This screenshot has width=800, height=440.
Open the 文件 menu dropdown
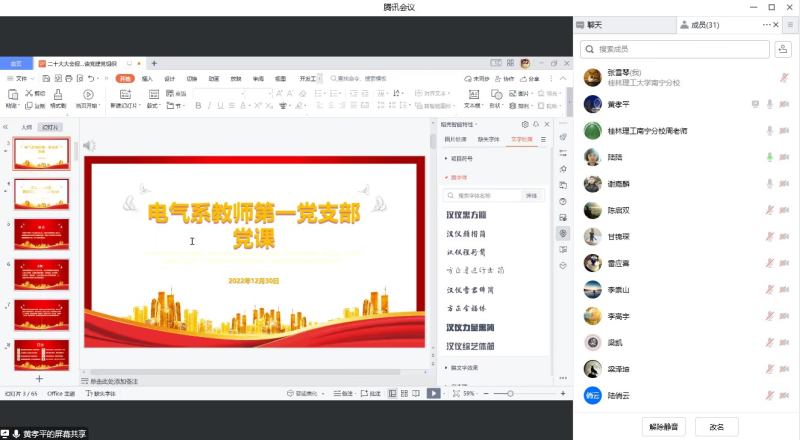(x=22, y=78)
